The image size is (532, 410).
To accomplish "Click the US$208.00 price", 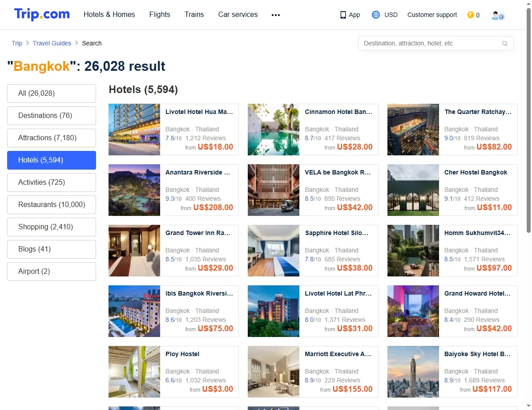I will point(213,207).
